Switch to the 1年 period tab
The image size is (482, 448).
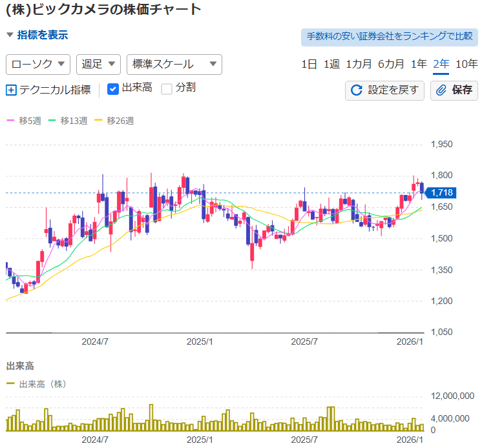(x=419, y=64)
